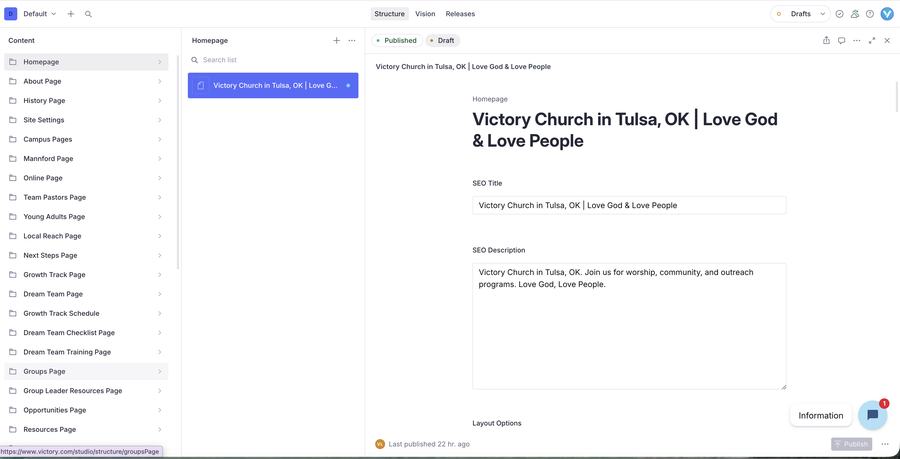This screenshot has height=459, width=900.
Task: Click the SEO Description text area
Action: (x=629, y=326)
